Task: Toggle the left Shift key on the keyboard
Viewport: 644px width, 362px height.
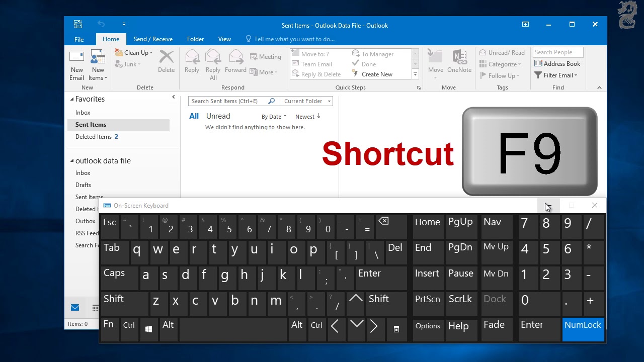Action: pyautogui.click(x=124, y=303)
